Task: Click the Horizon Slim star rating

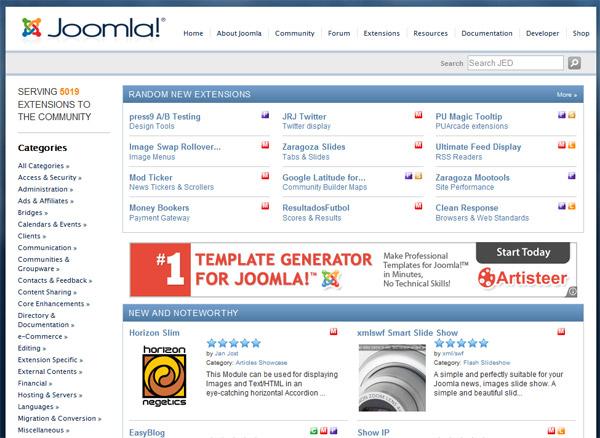Action: [234, 342]
